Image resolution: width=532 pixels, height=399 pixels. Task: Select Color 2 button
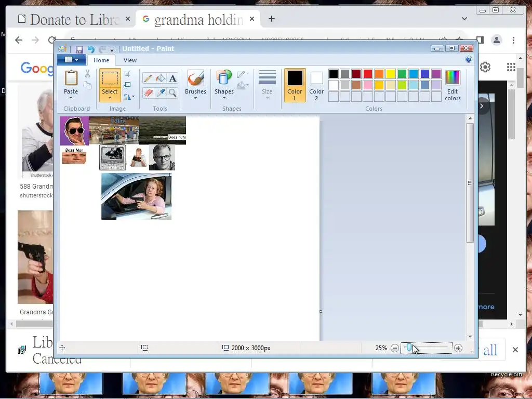pos(316,85)
